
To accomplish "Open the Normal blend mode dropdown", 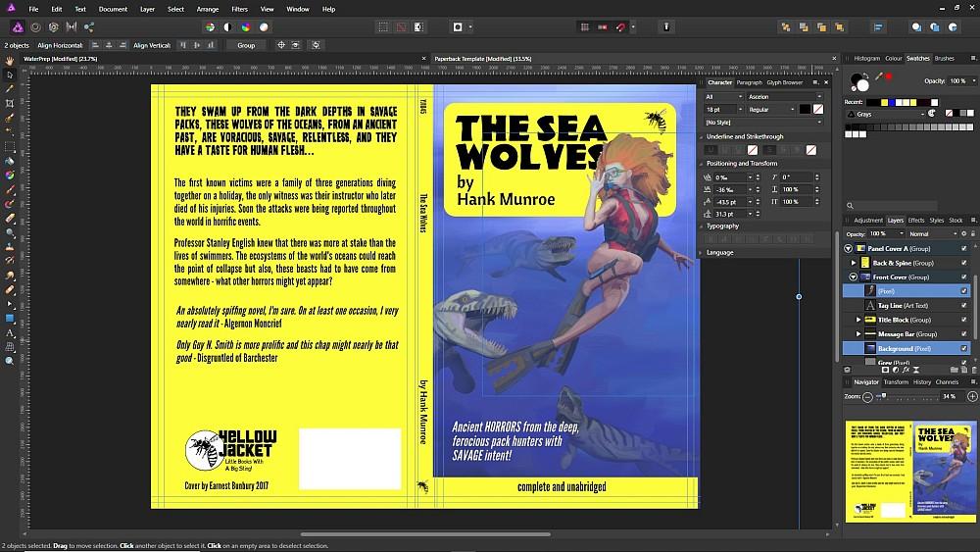I will click(x=933, y=233).
